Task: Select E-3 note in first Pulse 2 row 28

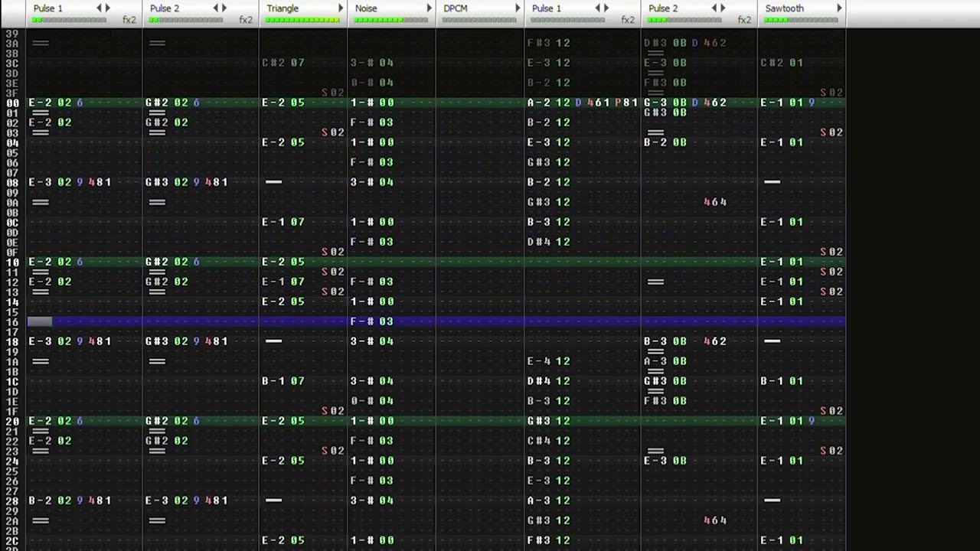Action: pyautogui.click(x=157, y=500)
